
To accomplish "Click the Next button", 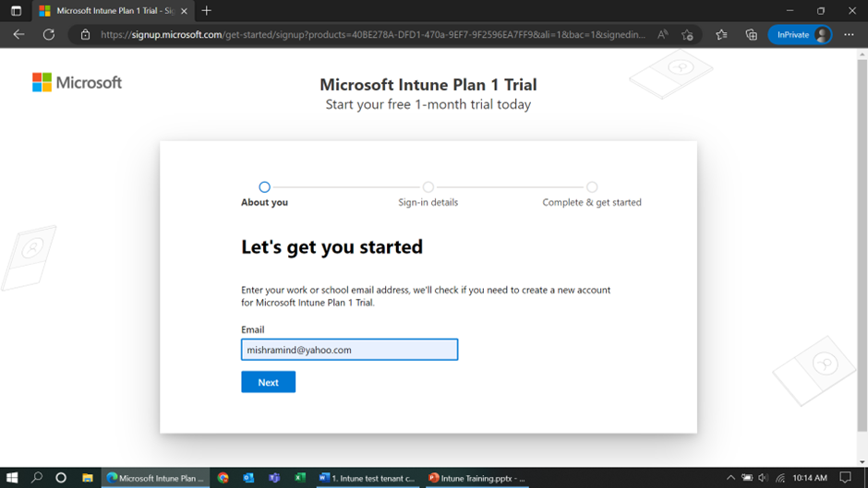I will (x=269, y=382).
